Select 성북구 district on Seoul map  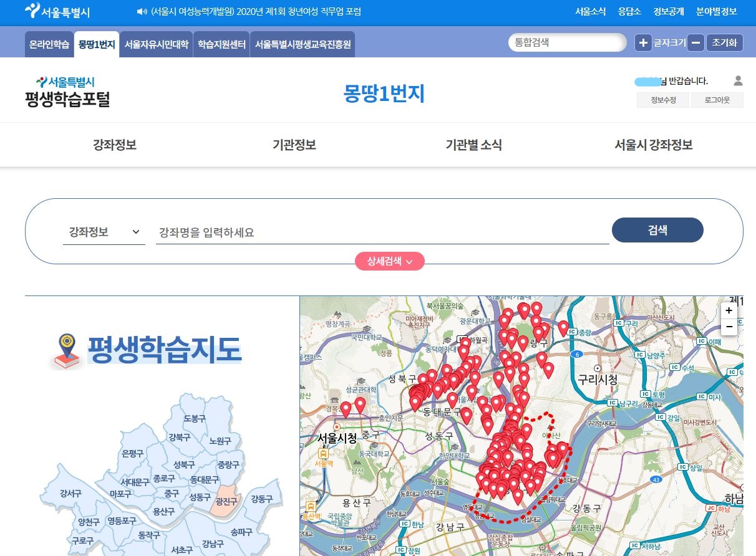point(184,464)
